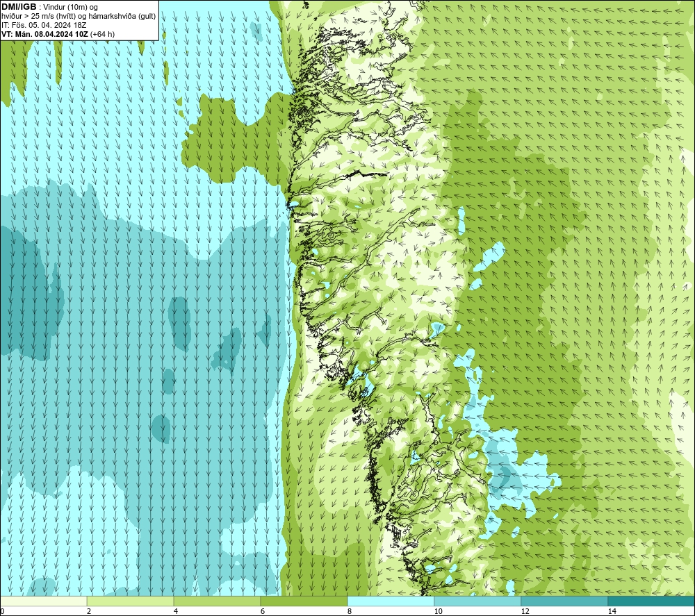
Task: Click the dark teal legend swatch above 14
Action: 651,601
